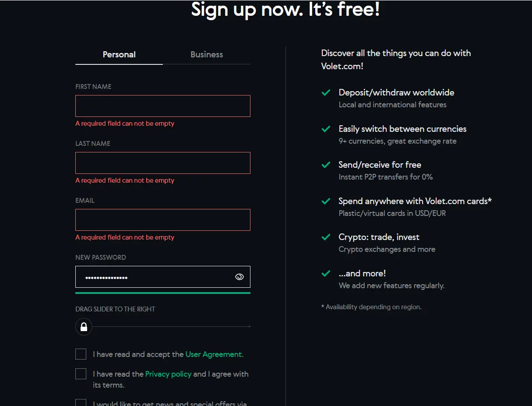Image resolution: width=532 pixels, height=406 pixels.
Task: Click checkmark beside Crypto: trade, invest
Action: click(326, 237)
